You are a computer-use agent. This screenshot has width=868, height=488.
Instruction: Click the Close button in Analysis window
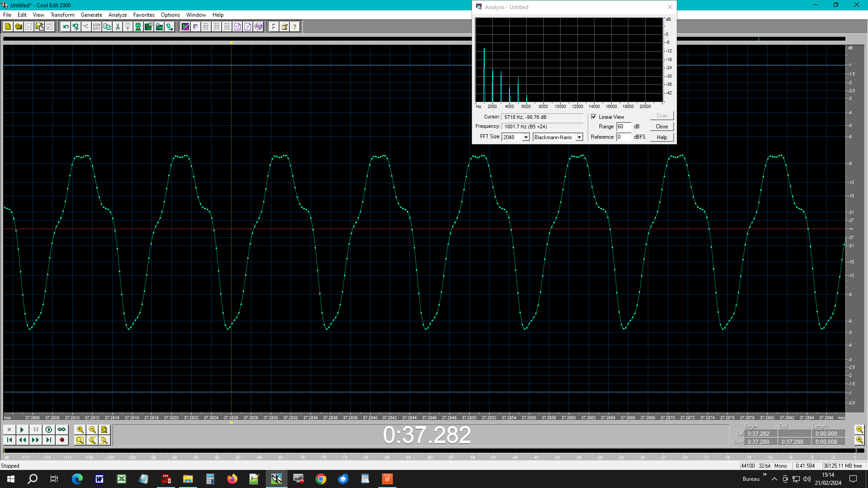tap(662, 127)
